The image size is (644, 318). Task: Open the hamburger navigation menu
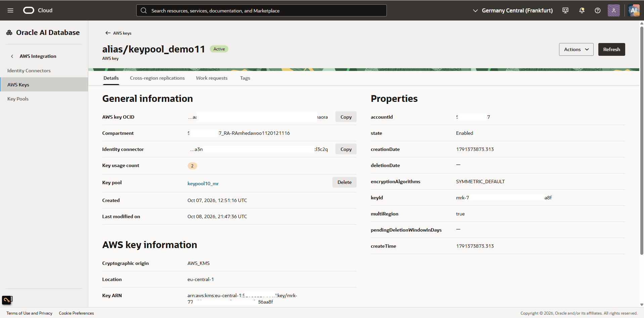coord(10,10)
